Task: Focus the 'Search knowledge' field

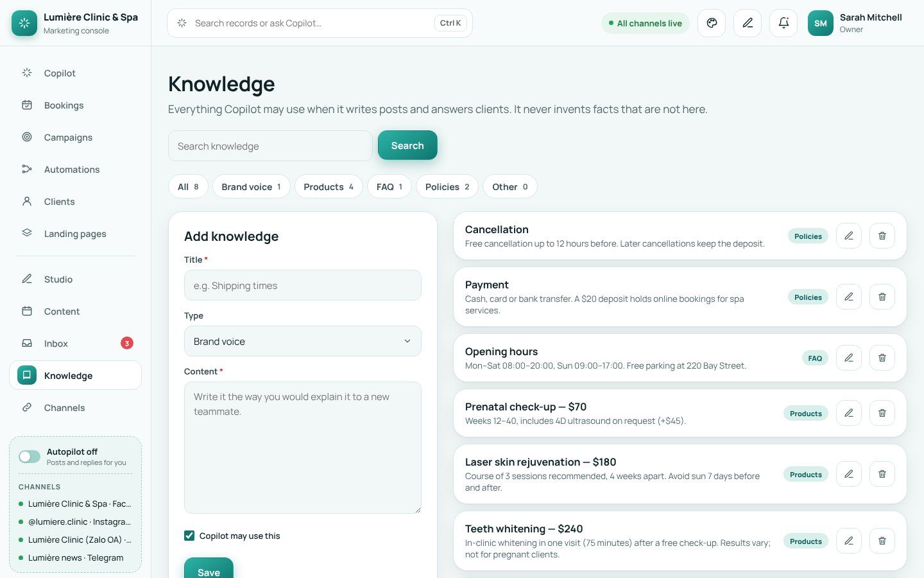Action: click(270, 146)
